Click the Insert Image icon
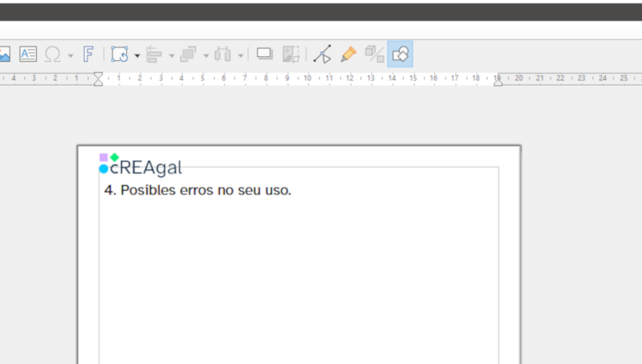 [x=4, y=55]
